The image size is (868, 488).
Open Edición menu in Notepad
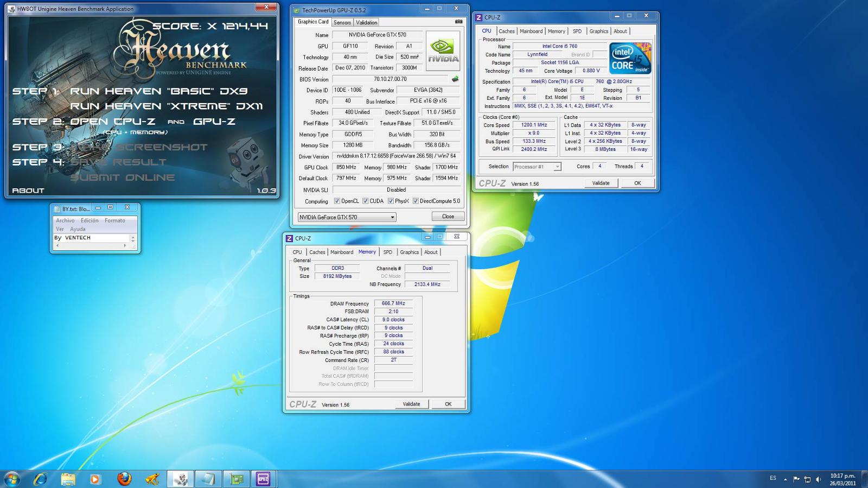[90, 220]
